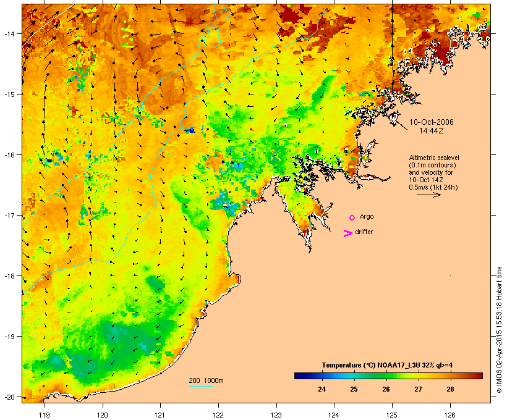
Task: Click latitude axis label -14
Action: 9,33
